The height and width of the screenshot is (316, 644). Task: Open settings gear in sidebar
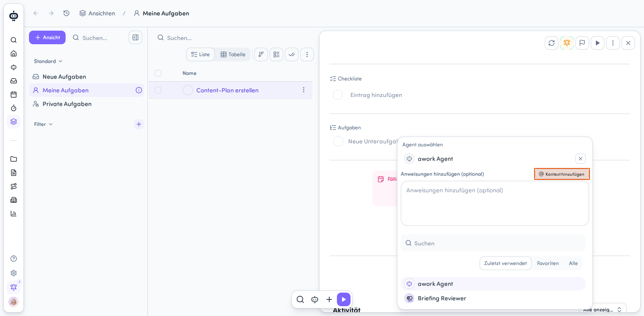[14, 273]
